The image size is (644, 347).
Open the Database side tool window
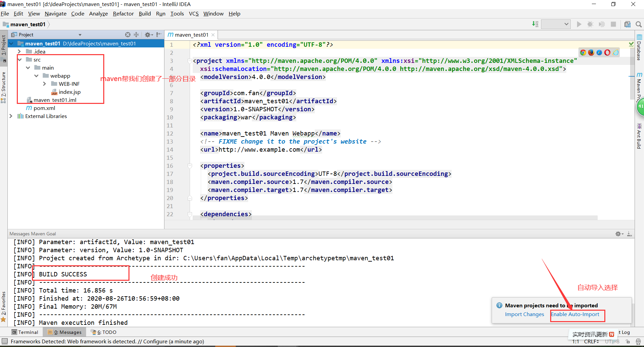tap(639, 47)
